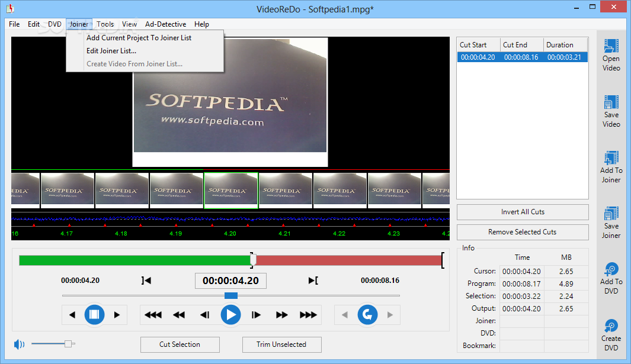Click the Open Video icon
The height and width of the screenshot is (364, 631).
pyautogui.click(x=611, y=46)
